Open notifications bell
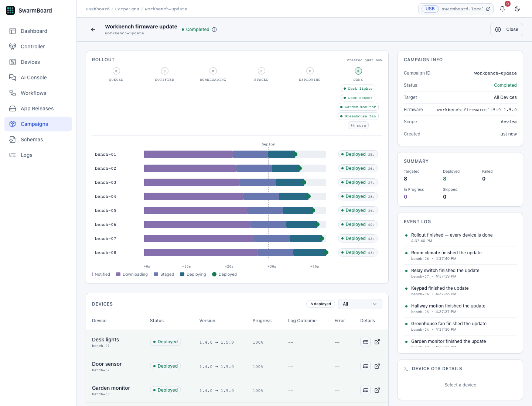The height and width of the screenshot is (406, 532). [x=502, y=9]
